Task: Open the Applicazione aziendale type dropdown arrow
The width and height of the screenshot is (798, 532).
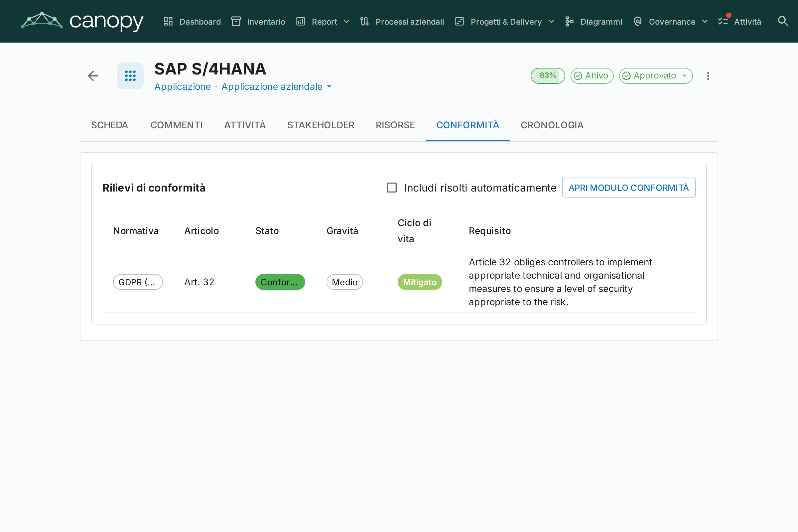Action: 329,86
